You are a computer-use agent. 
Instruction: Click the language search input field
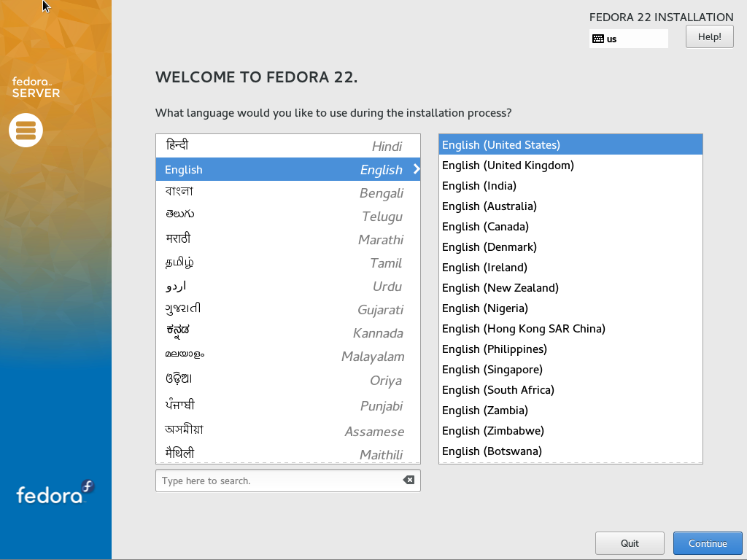[287, 481]
